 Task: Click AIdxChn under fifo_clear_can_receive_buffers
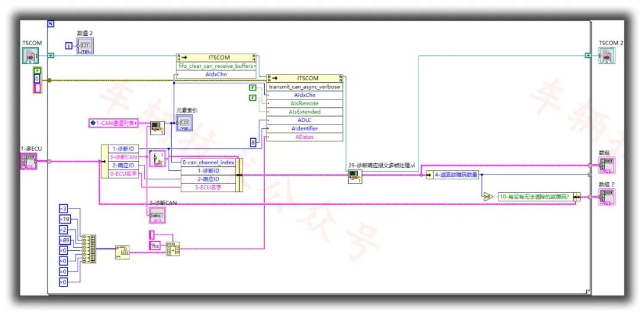click(x=216, y=74)
